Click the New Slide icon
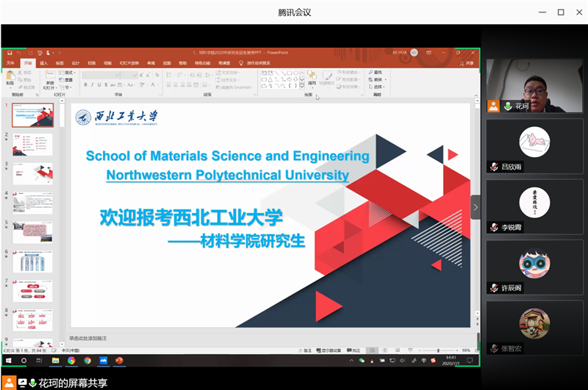This screenshot has width=588, height=390. click(50, 76)
